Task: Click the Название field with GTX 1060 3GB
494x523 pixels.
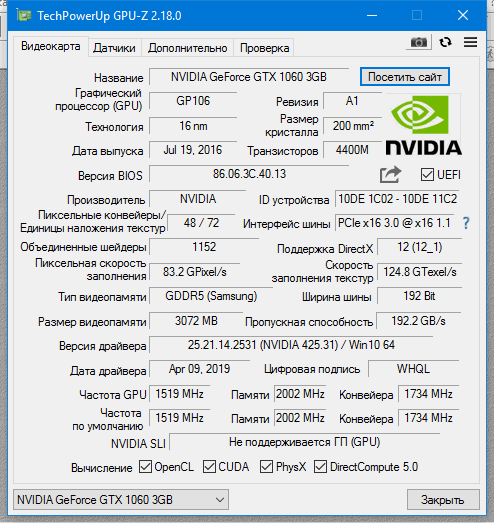Action: [x=249, y=77]
